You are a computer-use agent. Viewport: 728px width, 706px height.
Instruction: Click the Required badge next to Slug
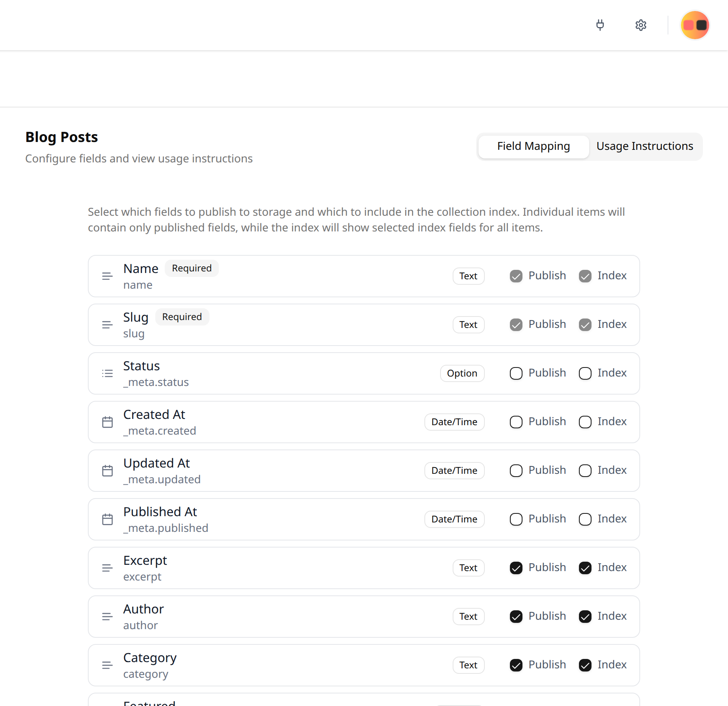(x=182, y=317)
